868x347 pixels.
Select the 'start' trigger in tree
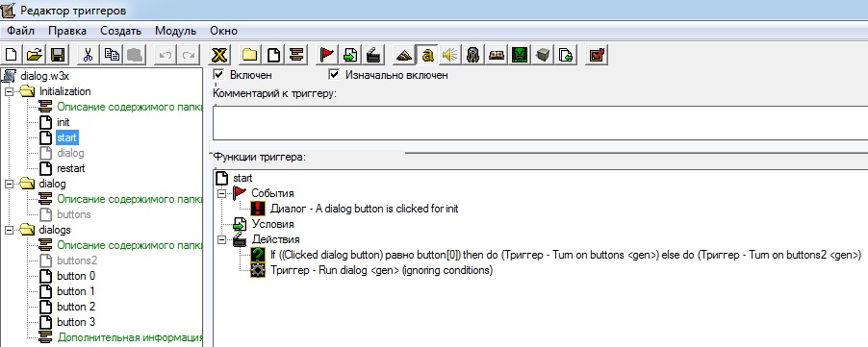click(67, 137)
